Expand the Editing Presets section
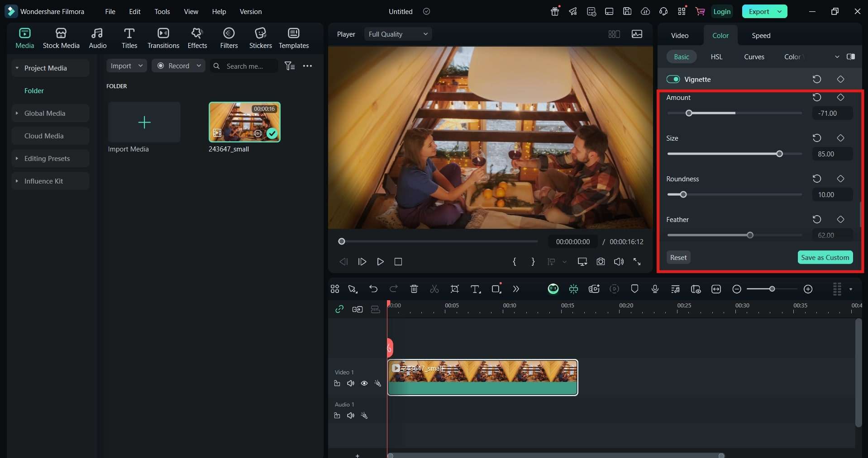This screenshot has height=458, width=868. pyautogui.click(x=17, y=158)
